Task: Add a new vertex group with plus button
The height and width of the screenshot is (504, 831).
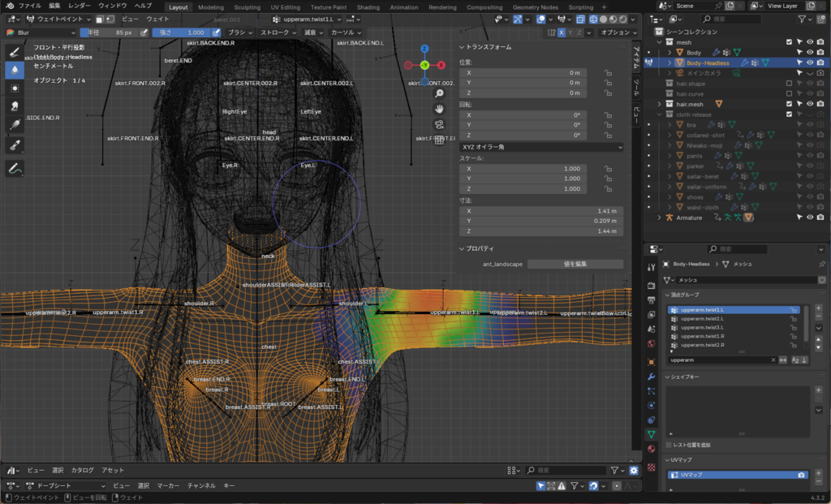Action: [818, 308]
